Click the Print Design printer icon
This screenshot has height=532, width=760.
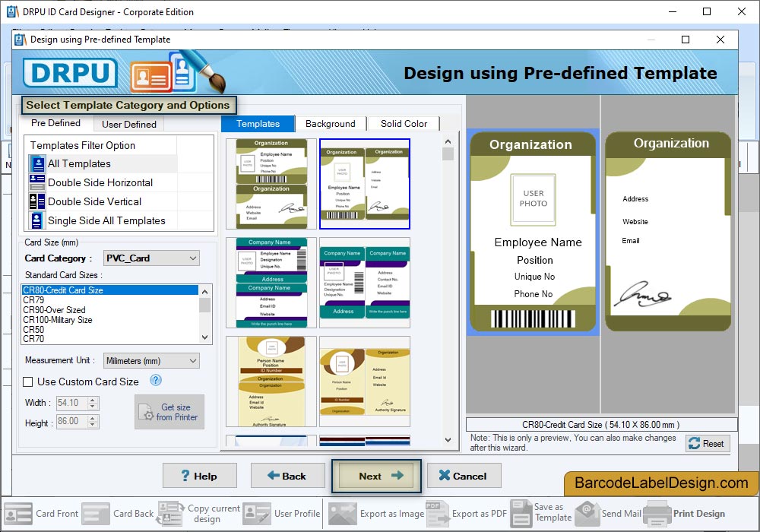coord(657,514)
